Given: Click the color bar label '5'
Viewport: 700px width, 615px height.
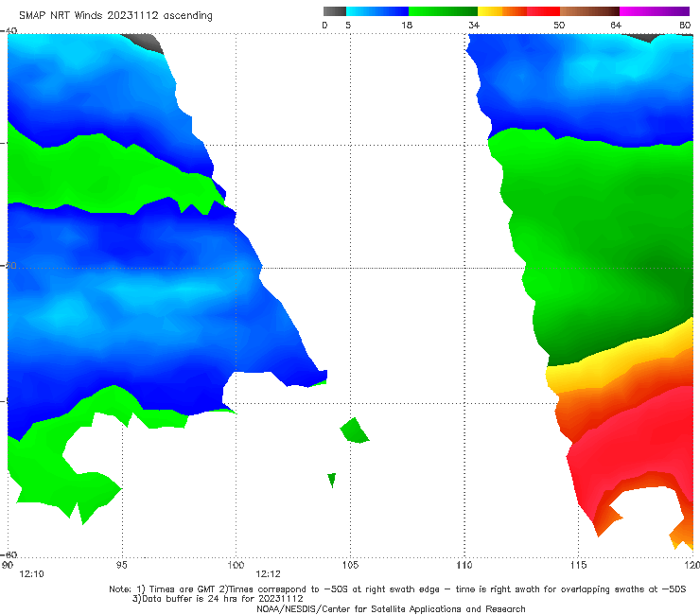Looking at the screenshot, I should pos(348,26).
